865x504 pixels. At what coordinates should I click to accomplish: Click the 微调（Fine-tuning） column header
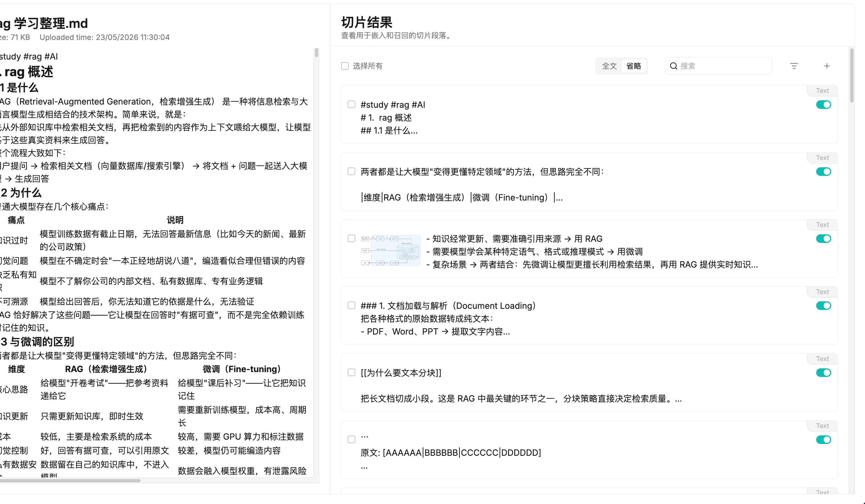pos(242,369)
